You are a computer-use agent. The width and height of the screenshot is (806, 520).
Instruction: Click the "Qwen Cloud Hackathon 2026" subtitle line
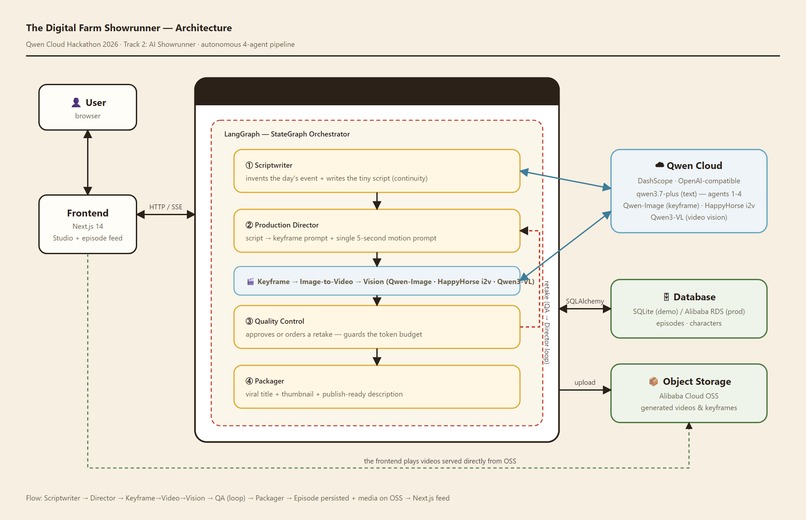160,44
